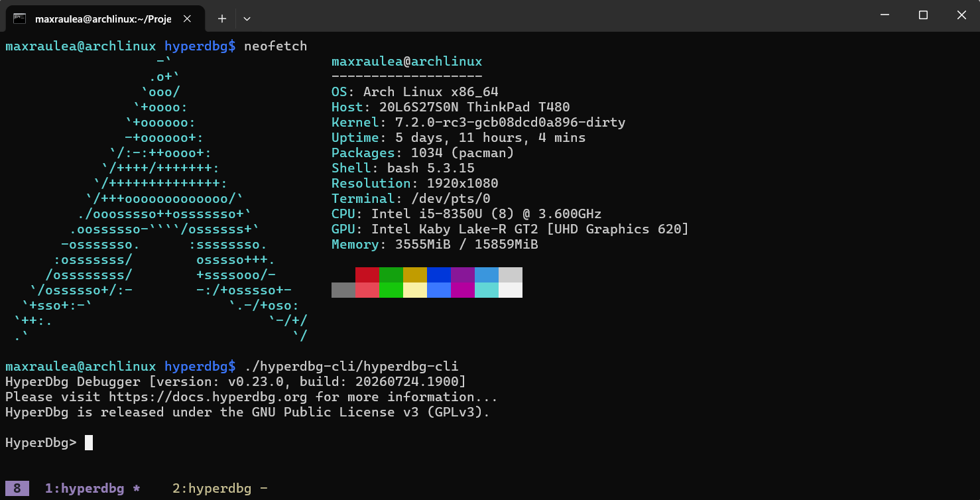Click the "HyperDbg>" prompt text
This screenshot has width=980, height=500.
click(41, 443)
